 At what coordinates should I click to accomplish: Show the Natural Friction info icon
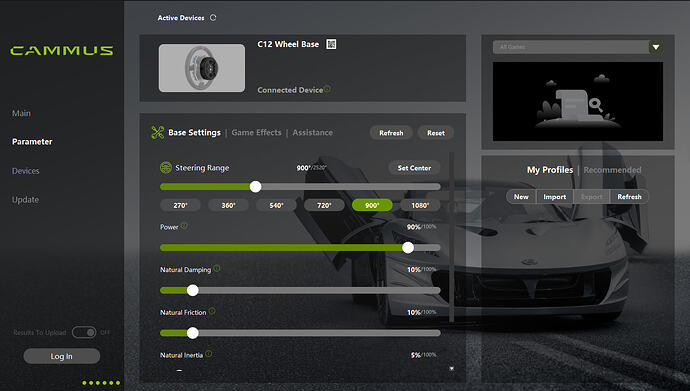(212, 311)
